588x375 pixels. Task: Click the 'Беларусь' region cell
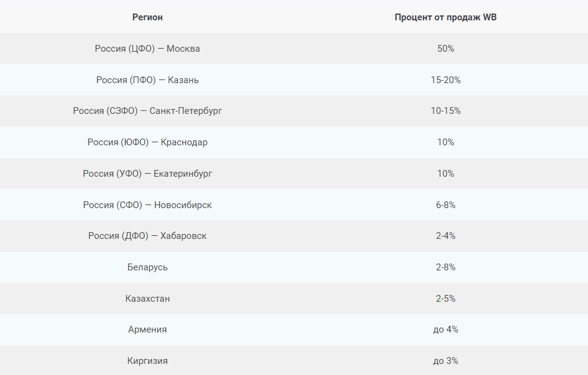[147, 267]
